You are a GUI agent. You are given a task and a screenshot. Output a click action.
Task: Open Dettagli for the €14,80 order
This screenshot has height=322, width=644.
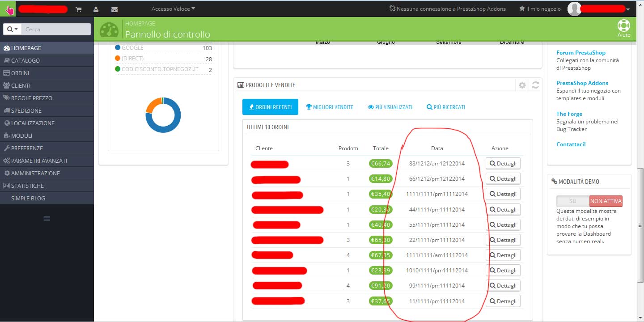[x=503, y=178]
